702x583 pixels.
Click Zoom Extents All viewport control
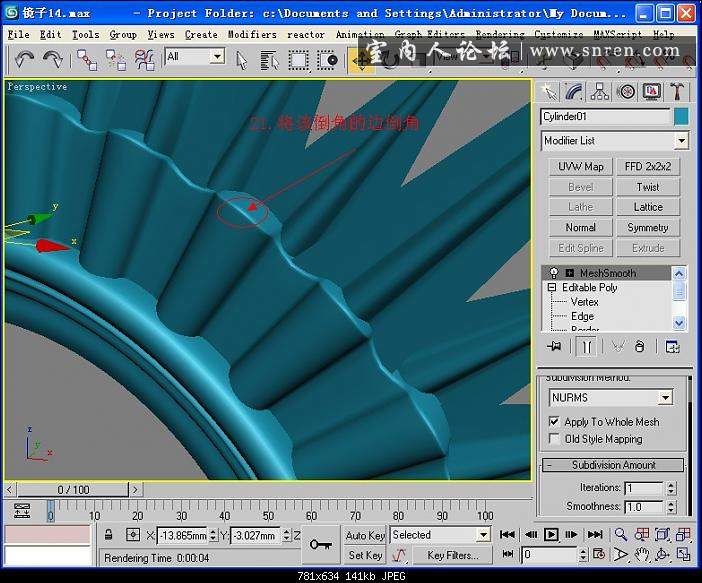coord(683,534)
